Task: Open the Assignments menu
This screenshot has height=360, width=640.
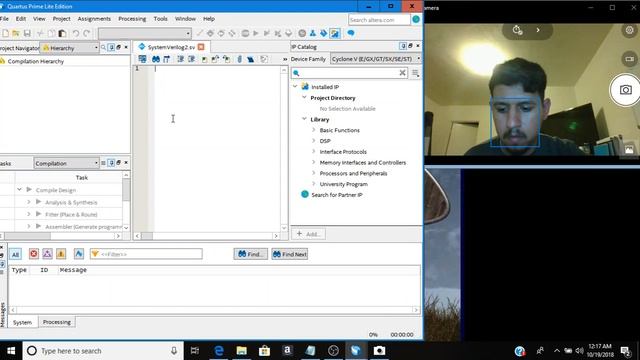Action: (94, 19)
